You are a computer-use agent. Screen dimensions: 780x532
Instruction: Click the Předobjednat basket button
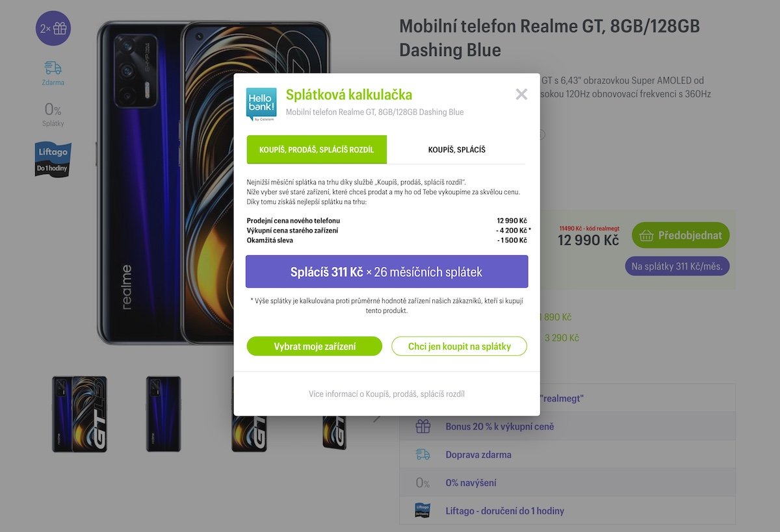[681, 235]
